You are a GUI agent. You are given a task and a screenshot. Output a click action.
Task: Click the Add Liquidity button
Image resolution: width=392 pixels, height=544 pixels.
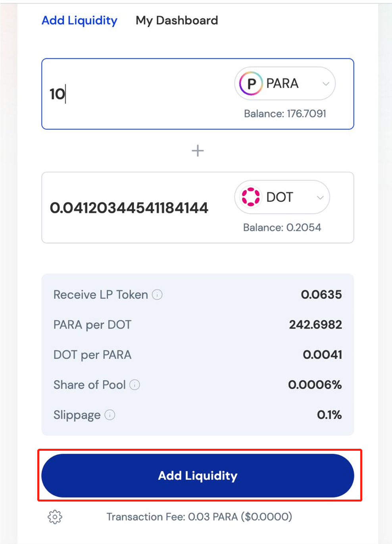[x=198, y=475]
